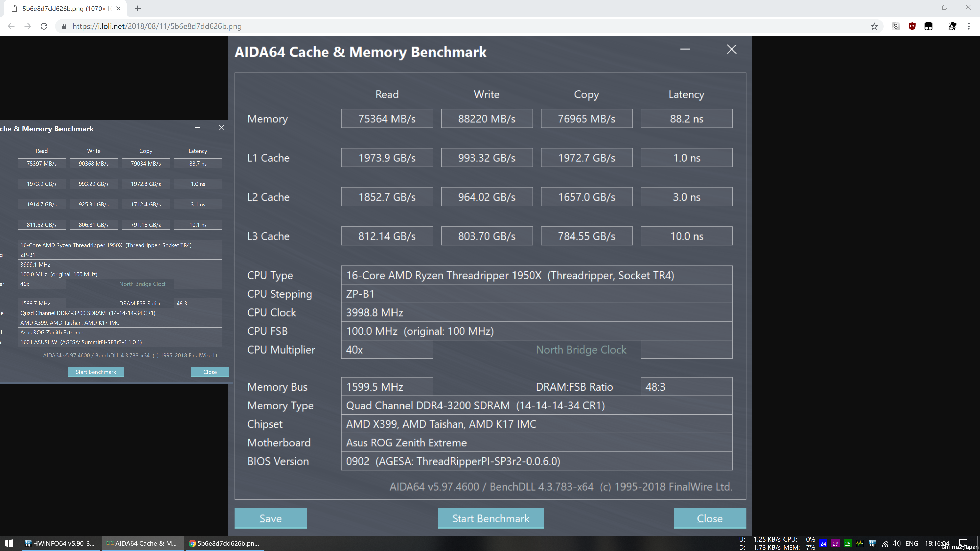Image resolution: width=980 pixels, height=551 pixels.
Task: Click Start Benchmark in the large benchmark image
Action: 491,518
